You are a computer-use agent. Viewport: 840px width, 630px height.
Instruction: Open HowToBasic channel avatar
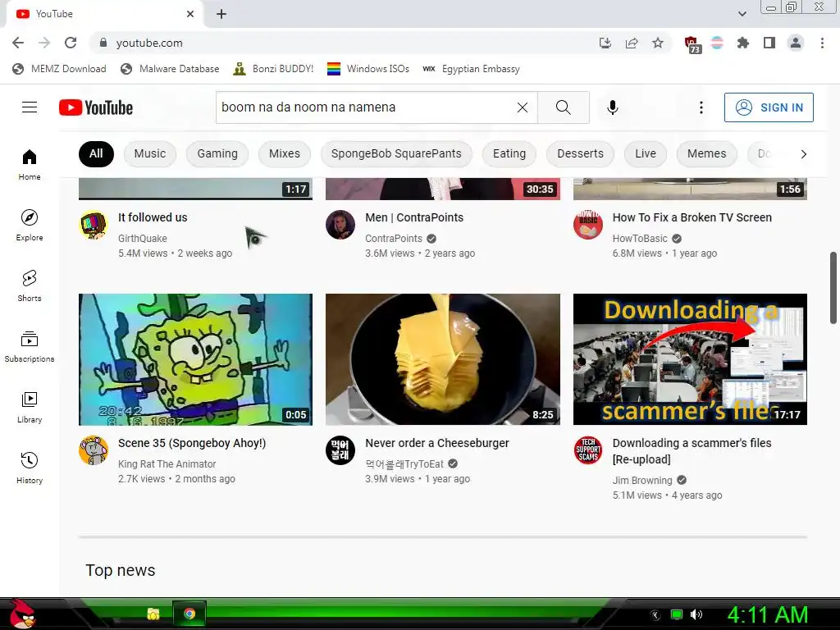pyautogui.click(x=588, y=225)
